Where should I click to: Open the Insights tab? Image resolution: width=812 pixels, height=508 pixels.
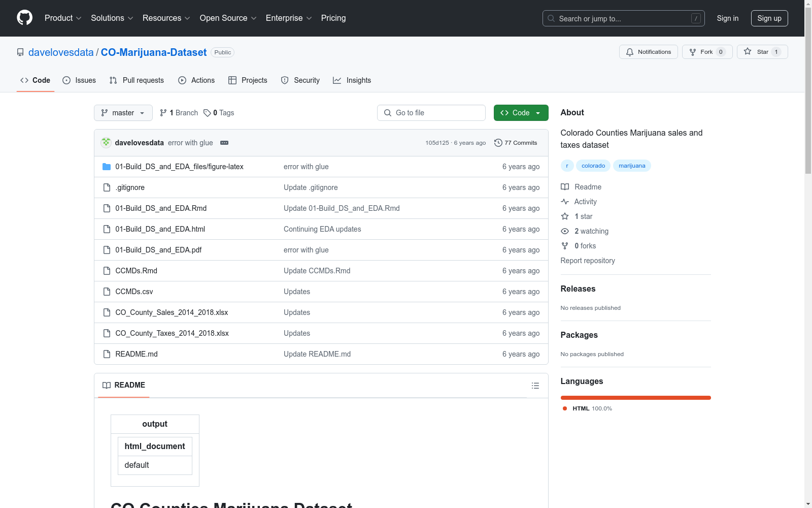352,80
